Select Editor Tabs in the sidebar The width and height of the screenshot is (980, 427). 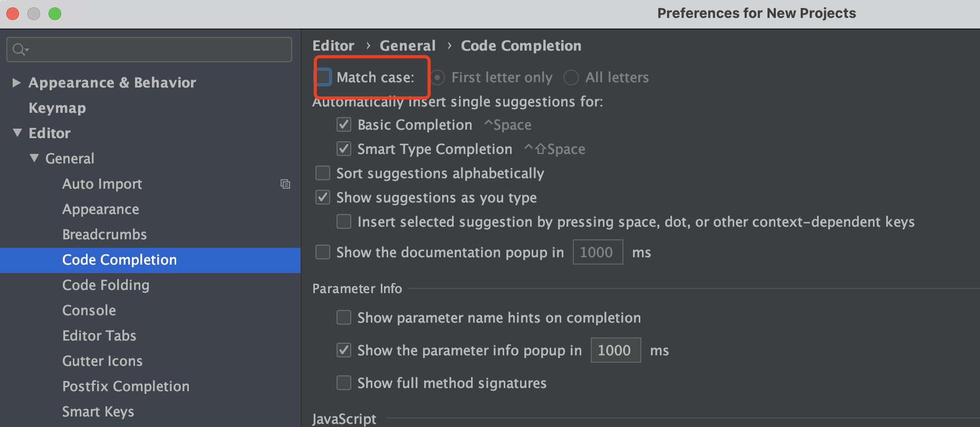click(99, 335)
